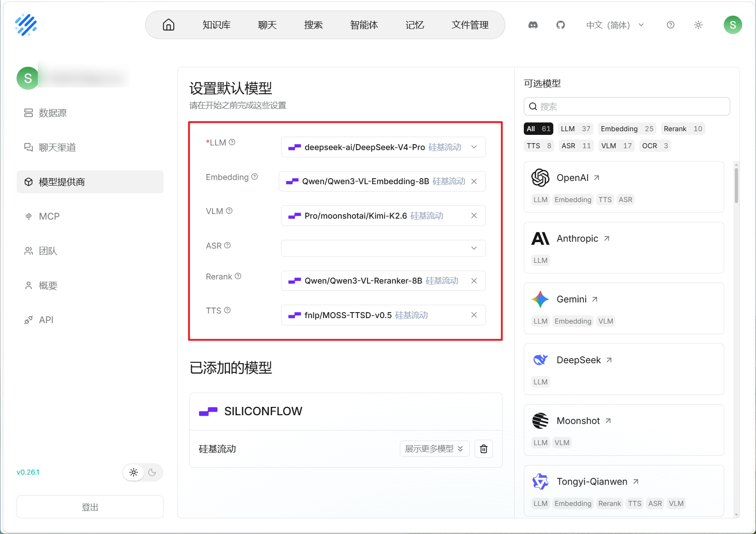Open the 聊天 tab
Viewport: 756px width, 534px height.
(x=267, y=25)
